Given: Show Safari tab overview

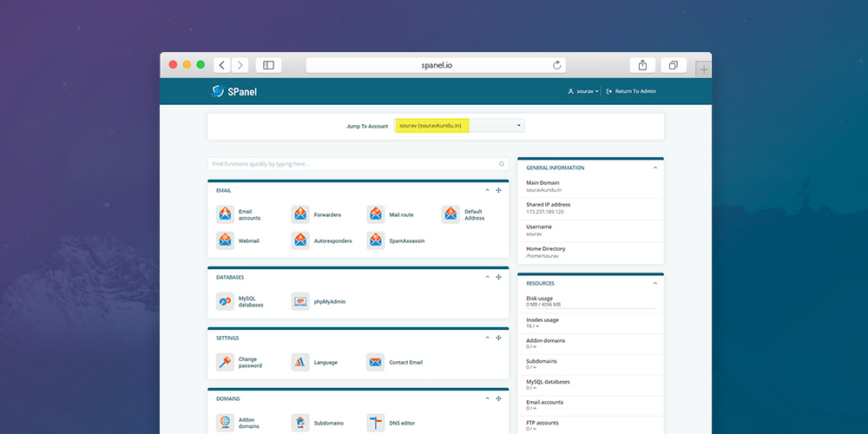Looking at the screenshot, I should coord(674,65).
